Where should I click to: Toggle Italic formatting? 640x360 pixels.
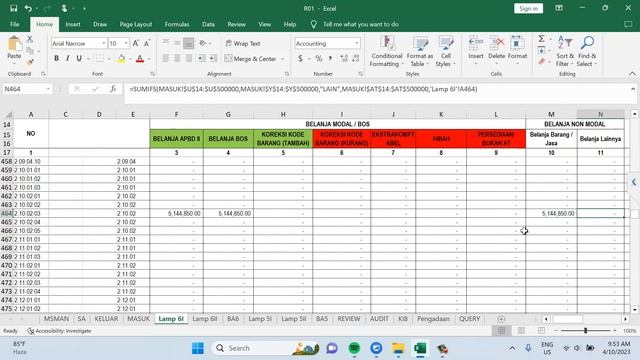click(67, 59)
